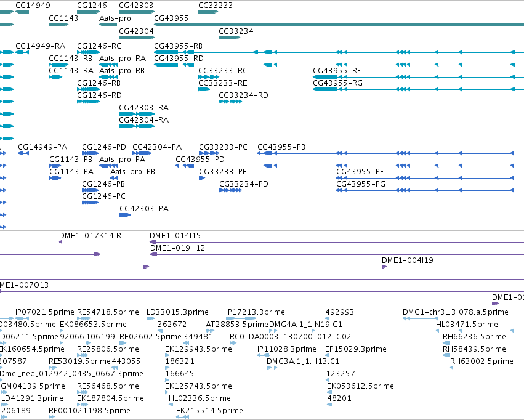Click transcript CG1143-RB label
Image resolution: width=524 pixels, height=420 pixels.
(x=70, y=59)
